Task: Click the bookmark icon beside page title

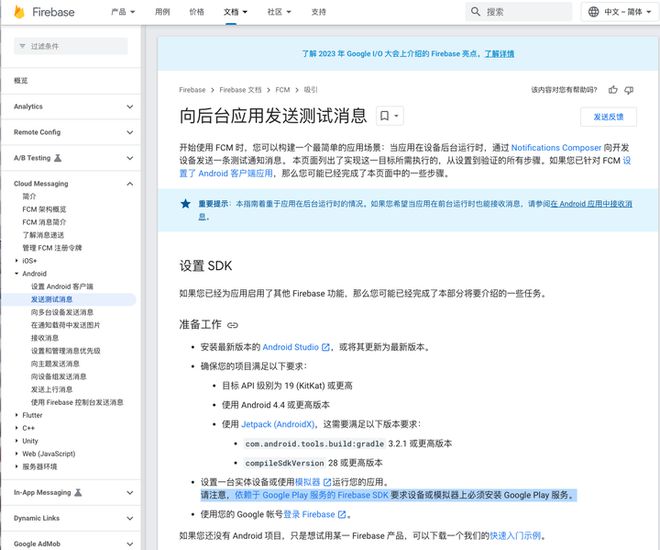Action: click(x=384, y=115)
